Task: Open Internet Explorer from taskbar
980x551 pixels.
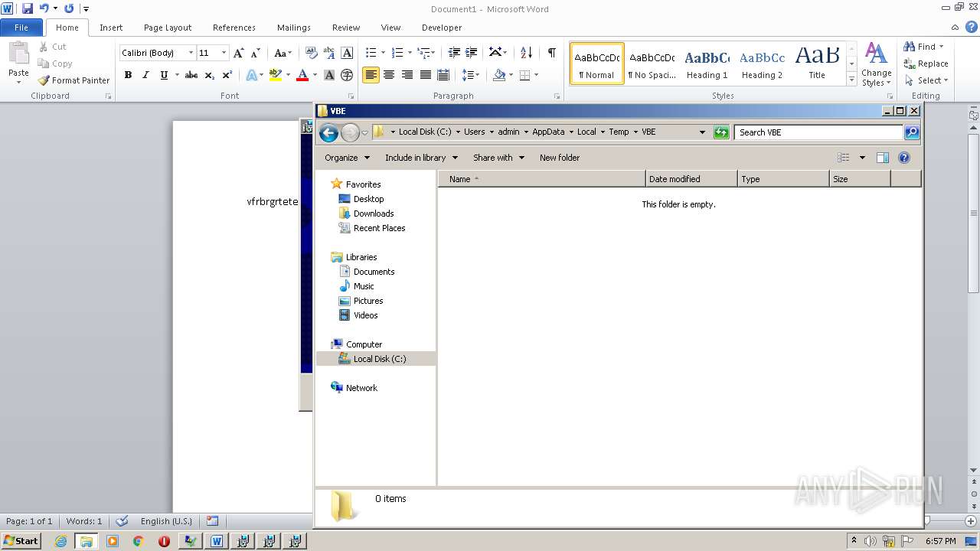Action: [60, 541]
